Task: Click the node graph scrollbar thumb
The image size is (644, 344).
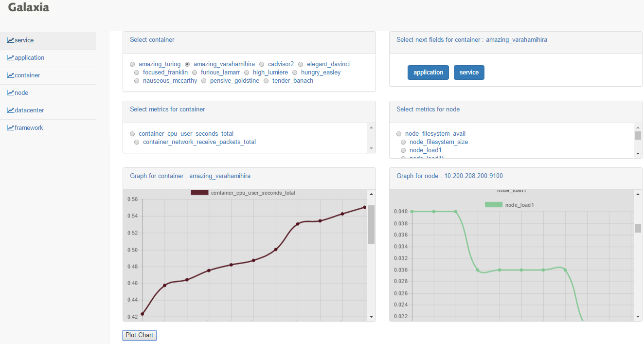Action: [638, 228]
